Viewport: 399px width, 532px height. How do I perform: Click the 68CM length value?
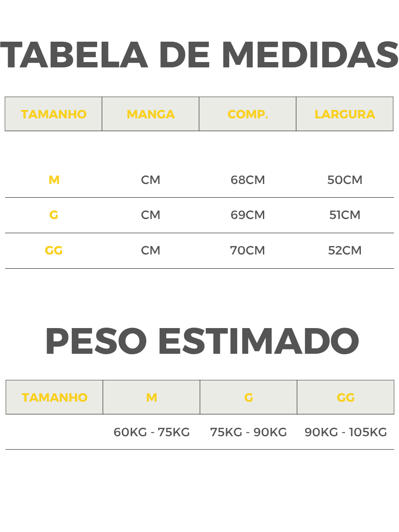pos(248,180)
